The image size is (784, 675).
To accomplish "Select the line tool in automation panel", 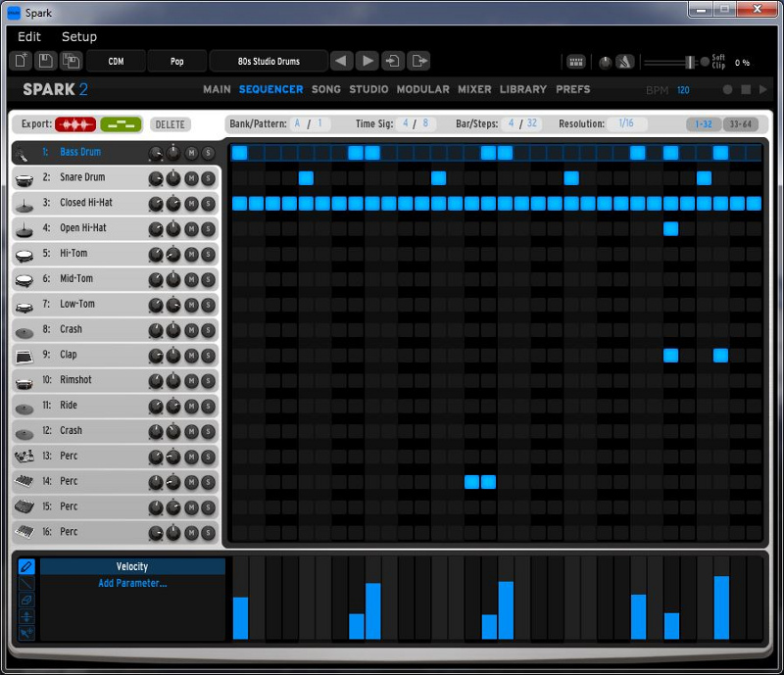I will tap(26, 583).
